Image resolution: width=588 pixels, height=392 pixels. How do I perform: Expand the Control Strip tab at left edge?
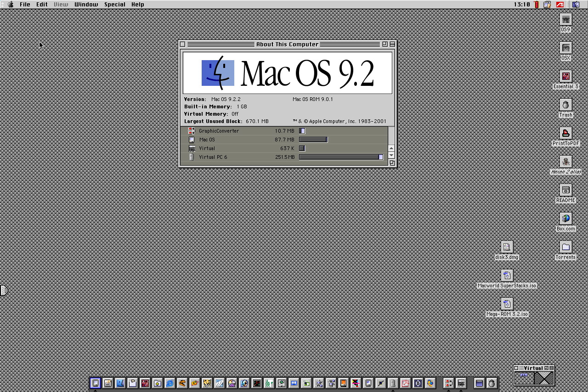(x=4, y=290)
